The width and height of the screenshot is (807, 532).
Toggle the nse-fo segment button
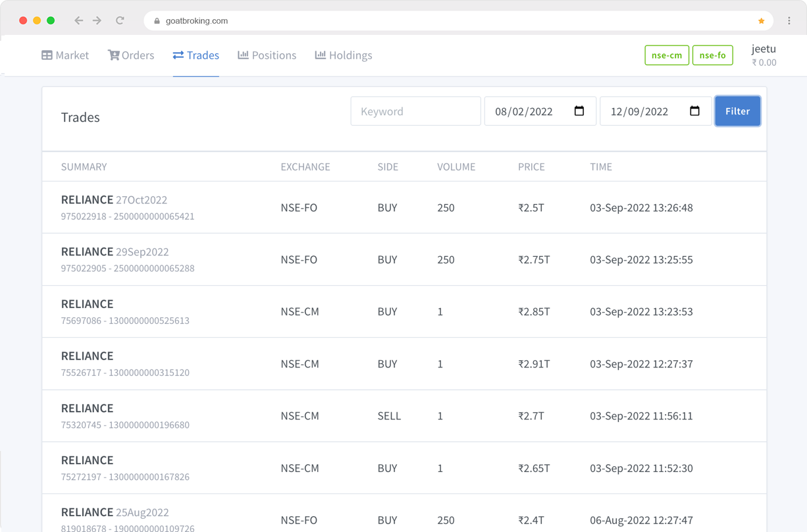coord(712,55)
